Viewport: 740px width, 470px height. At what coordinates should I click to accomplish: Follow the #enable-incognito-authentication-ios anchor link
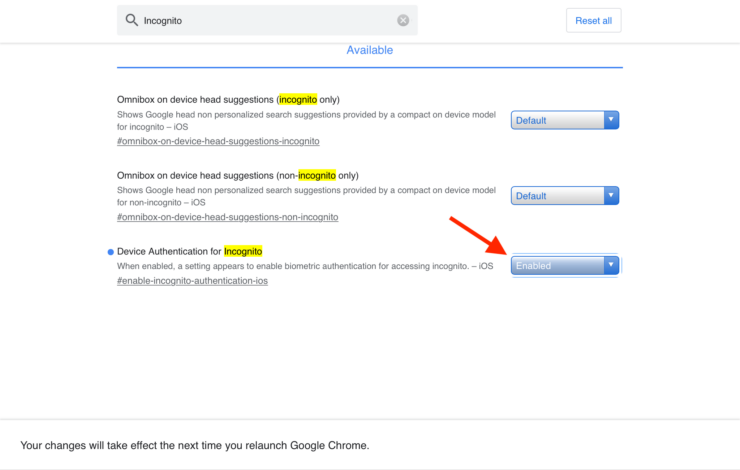click(192, 281)
